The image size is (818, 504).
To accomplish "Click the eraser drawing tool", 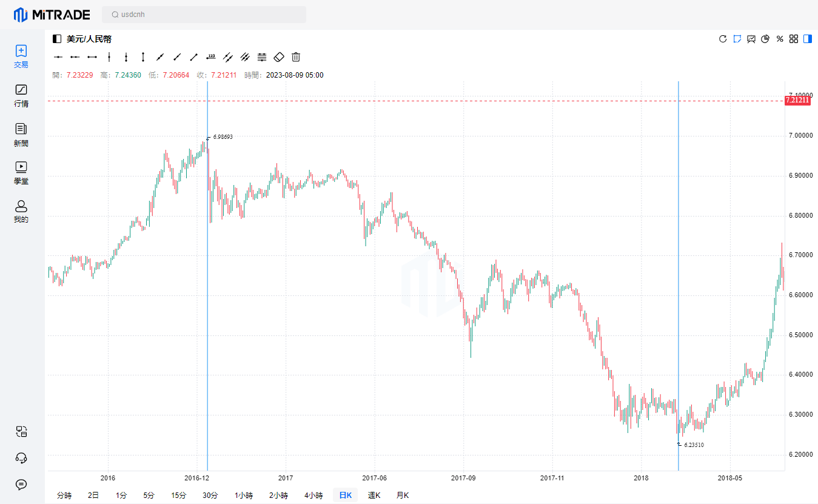I will (x=279, y=57).
